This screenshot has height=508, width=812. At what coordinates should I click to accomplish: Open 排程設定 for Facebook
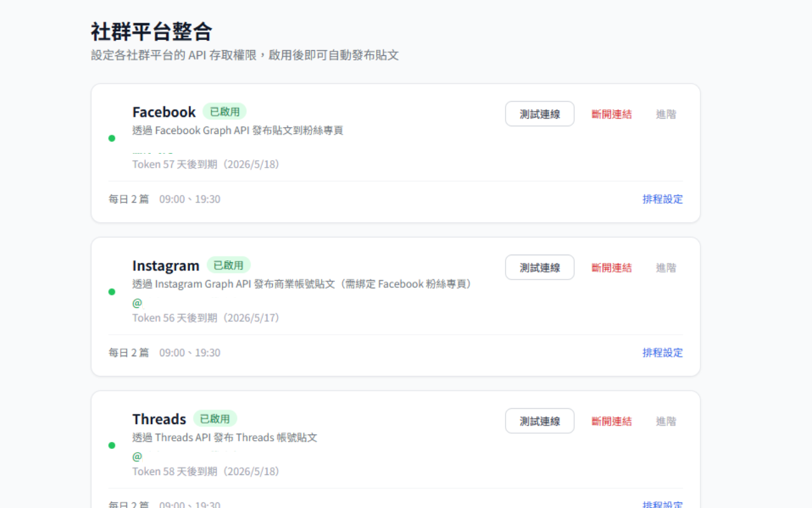tap(662, 199)
